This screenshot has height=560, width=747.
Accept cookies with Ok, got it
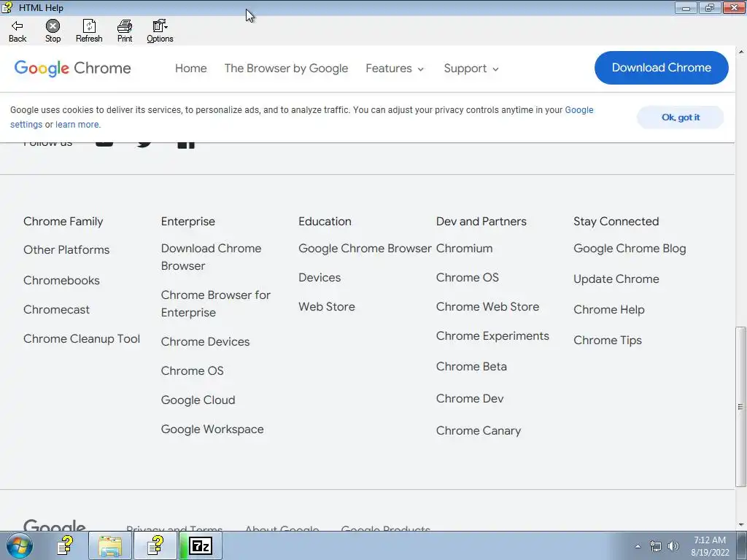click(x=681, y=117)
